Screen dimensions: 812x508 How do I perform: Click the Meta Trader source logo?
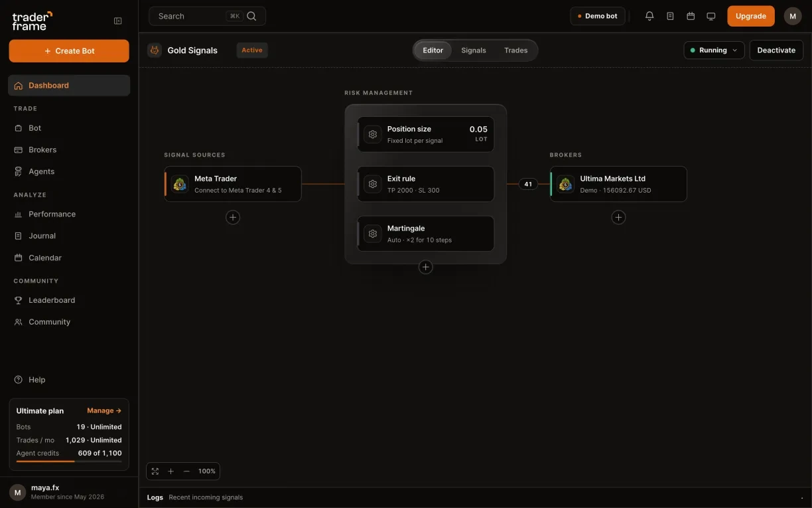point(180,184)
